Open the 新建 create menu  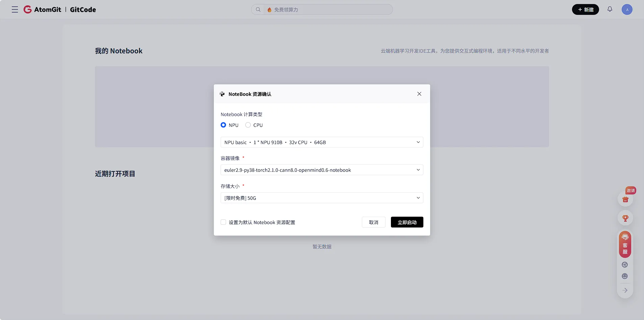click(x=585, y=9)
